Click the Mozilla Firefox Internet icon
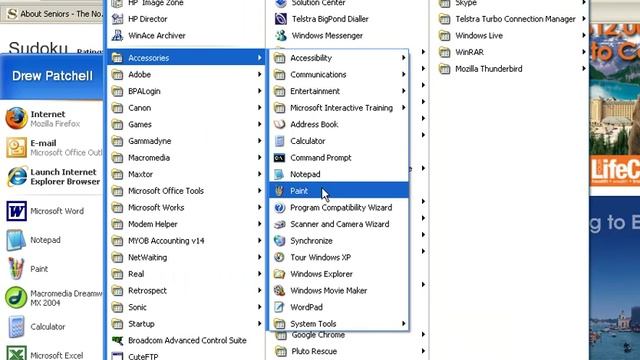The image size is (640, 360). [x=16, y=118]
